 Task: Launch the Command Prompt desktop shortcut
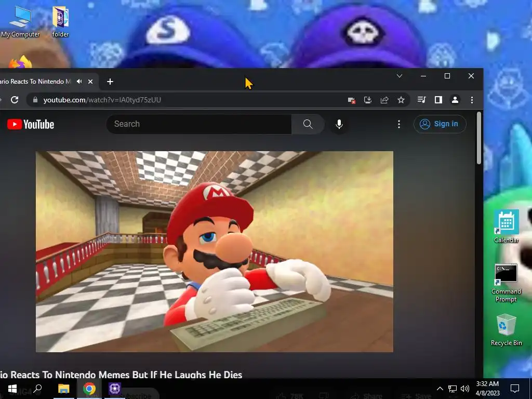[x=506, y=283]
